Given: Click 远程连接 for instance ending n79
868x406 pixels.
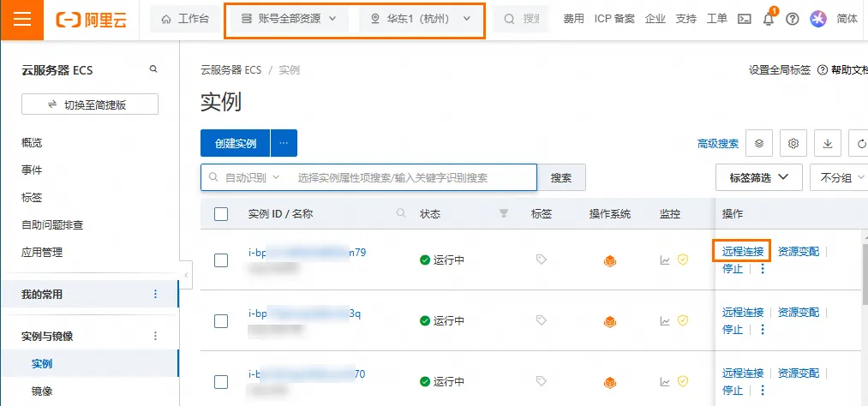Looking at the screenshot, I should pos(742,251).
